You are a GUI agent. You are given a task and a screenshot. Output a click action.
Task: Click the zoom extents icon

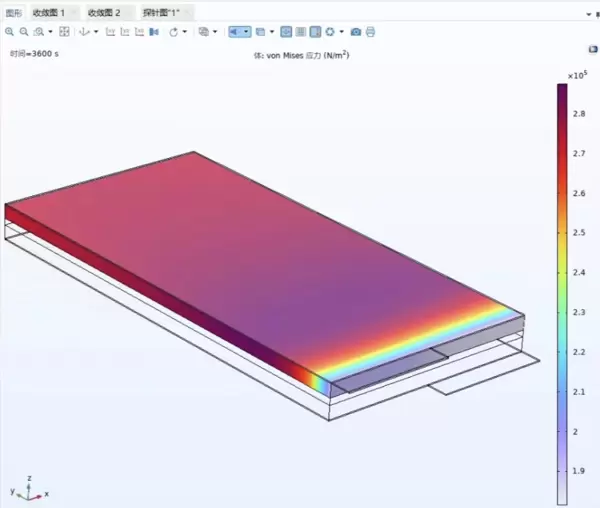[x=64, y=32]
